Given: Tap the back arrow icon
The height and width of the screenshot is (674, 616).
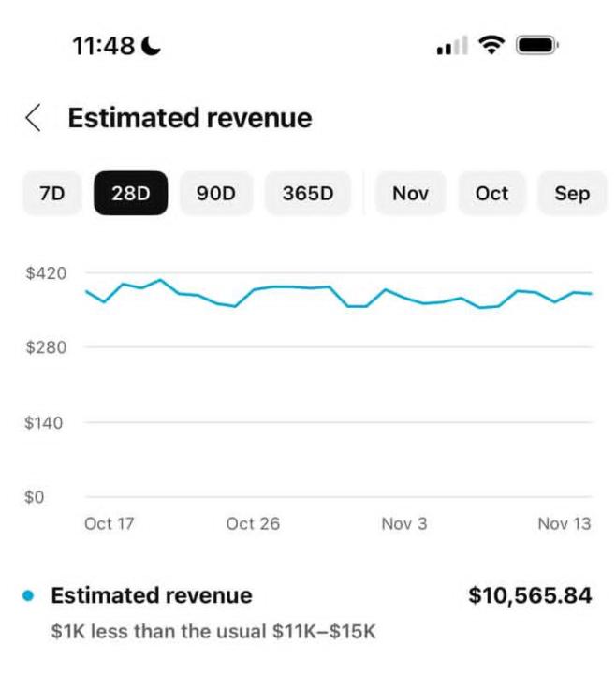Looking at the screenshot, I should pos(34,118).
